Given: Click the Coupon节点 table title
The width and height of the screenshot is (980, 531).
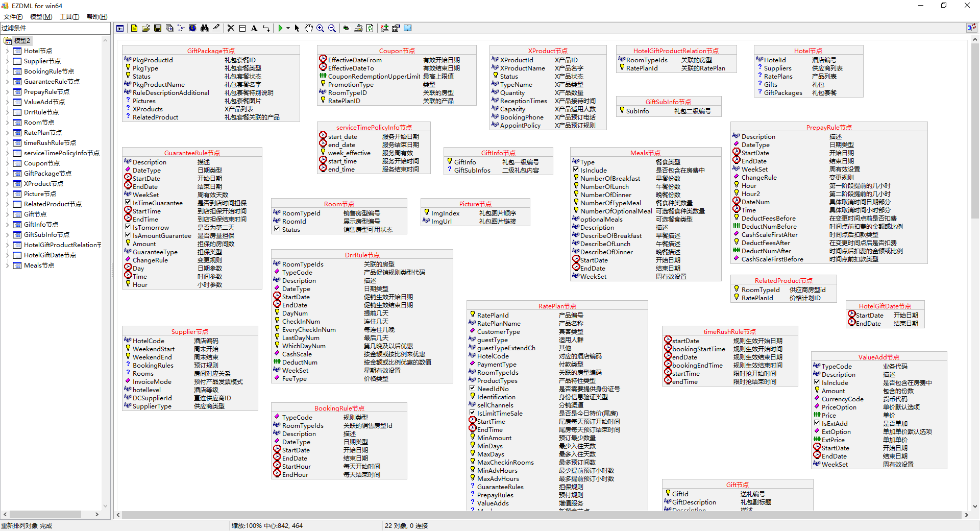Looking at the screenshot, I should pos(397,51).
